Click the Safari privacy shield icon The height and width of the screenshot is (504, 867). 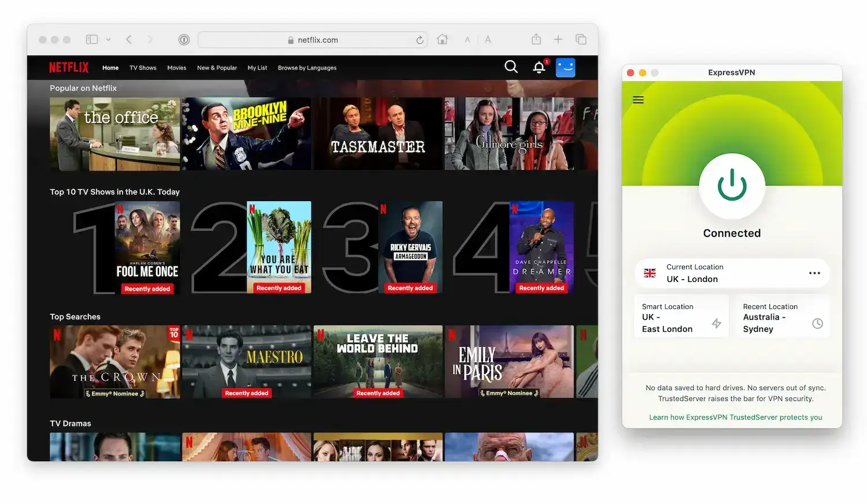click(x=184, y=39)
